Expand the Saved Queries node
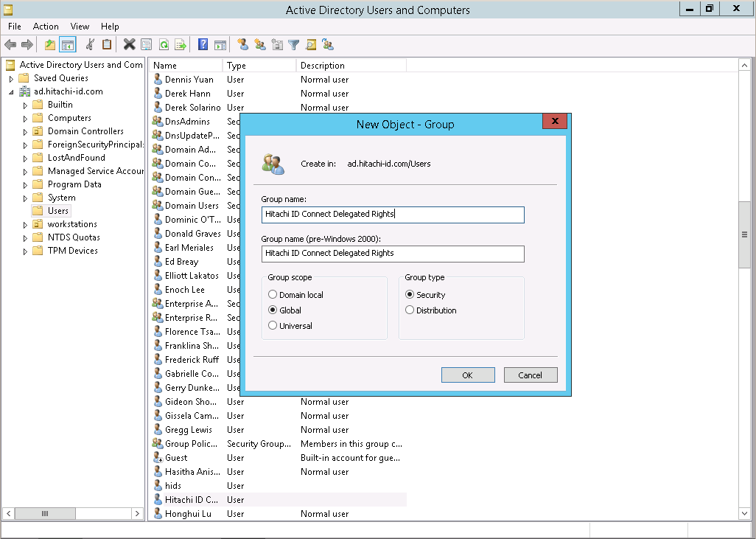This screenshot has width=756, height=539. click(x=11, y=78)
